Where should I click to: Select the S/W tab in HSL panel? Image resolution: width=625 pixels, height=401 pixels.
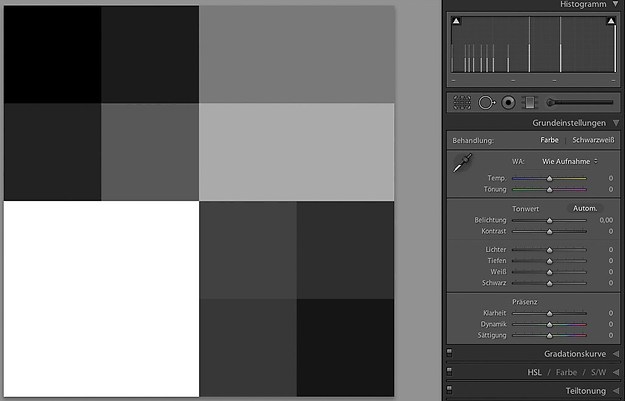pyautogui.click(x=597, y=373)
